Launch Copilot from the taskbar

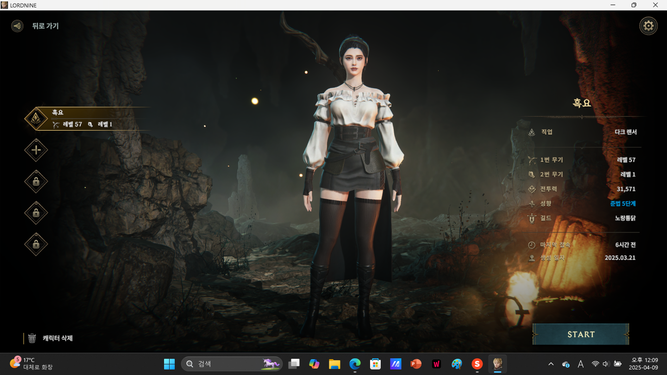pyautogui.click(x=314, y=364)
